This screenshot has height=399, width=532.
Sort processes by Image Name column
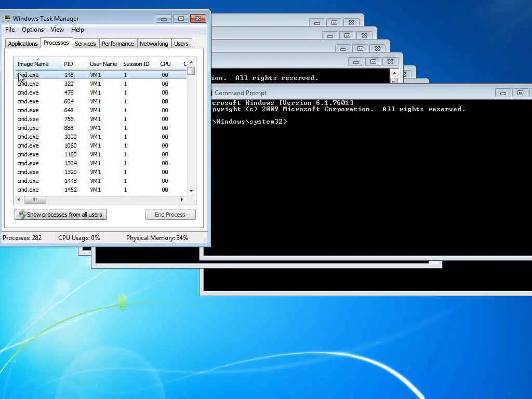(x=37, y=64)
